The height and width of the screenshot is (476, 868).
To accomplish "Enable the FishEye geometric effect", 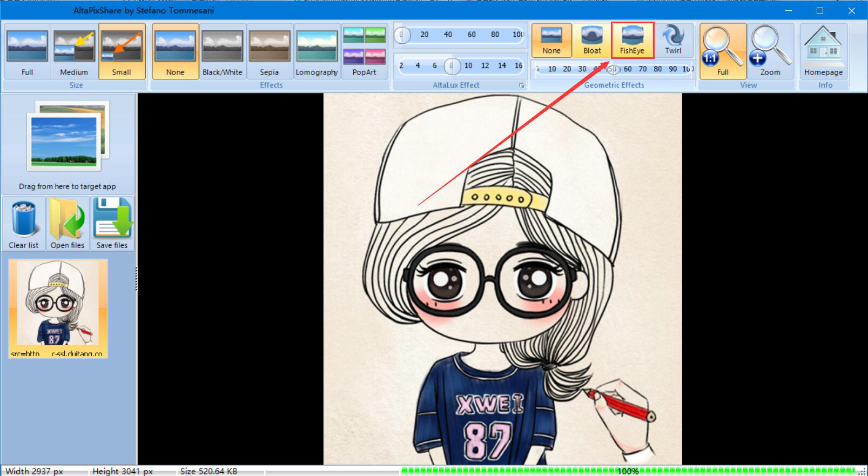I will click(632, 41).
